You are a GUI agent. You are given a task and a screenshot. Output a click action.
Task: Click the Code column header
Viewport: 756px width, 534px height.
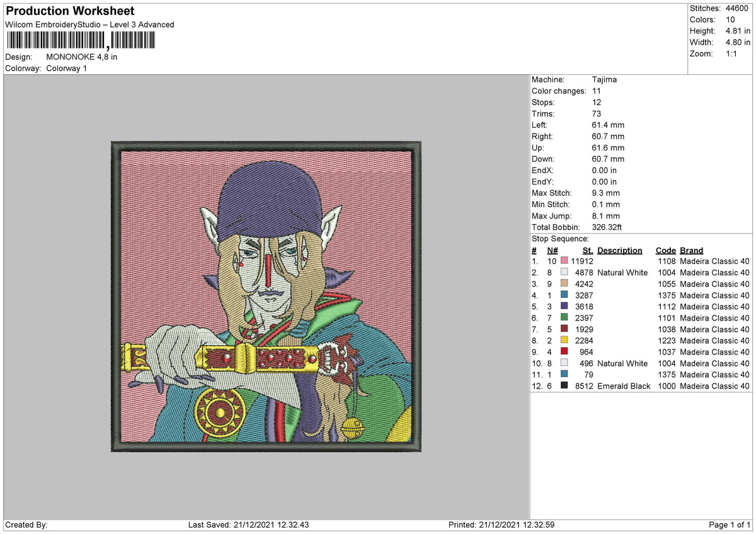click(x=665, y=250)
